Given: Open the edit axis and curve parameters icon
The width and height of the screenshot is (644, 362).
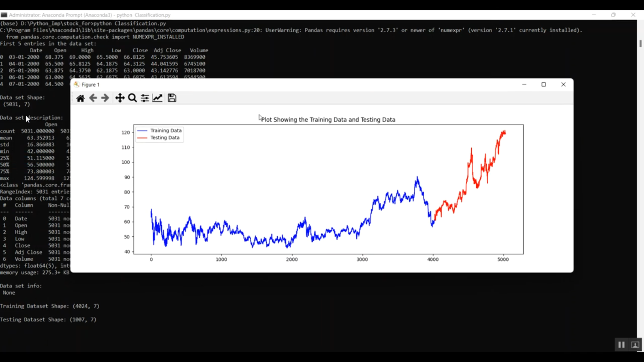Looking at the screenshot, I should coord(158,98).
